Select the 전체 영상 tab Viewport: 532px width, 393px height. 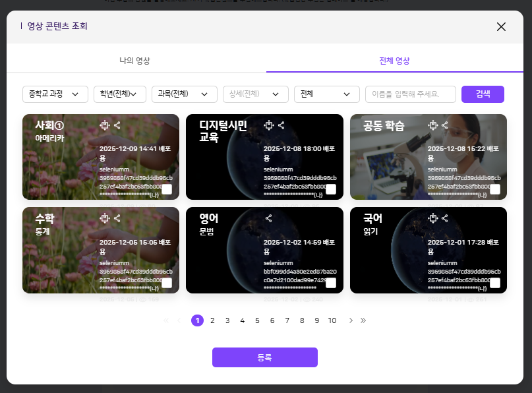394,61
